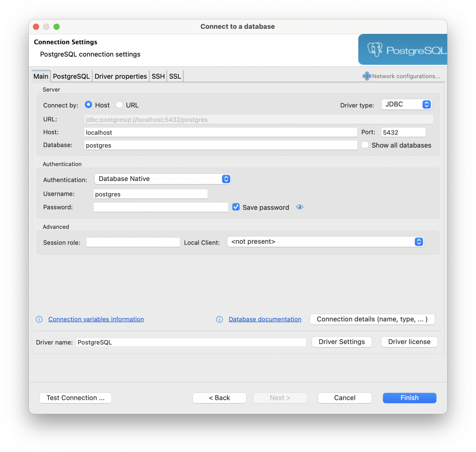Switch to the SSL tab
The width and height of the screenshot is (476, 452).
coord(175,76)
